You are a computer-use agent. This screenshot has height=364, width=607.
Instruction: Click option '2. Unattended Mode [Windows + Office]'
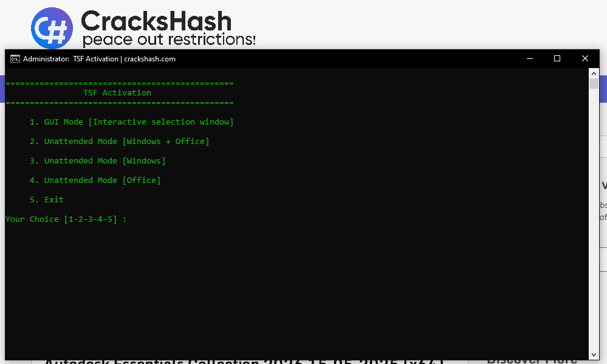tap(120, 142)
